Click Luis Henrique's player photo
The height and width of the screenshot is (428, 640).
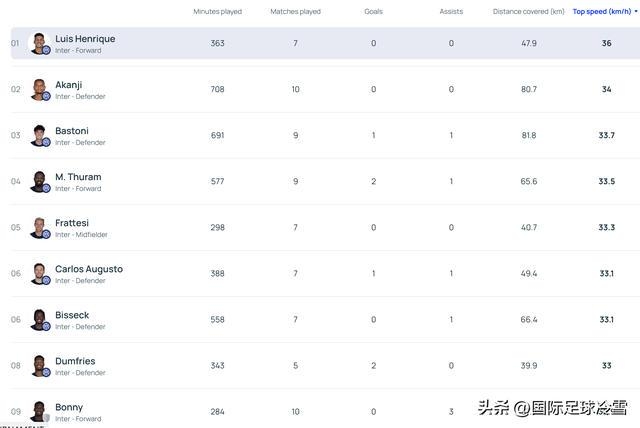point(39,42)
